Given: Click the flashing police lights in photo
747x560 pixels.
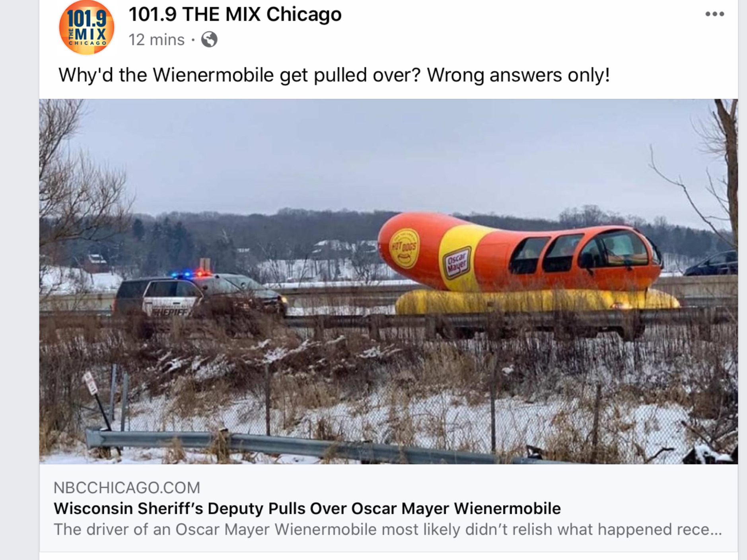Looking at the screenshot, I should (191, 274).
